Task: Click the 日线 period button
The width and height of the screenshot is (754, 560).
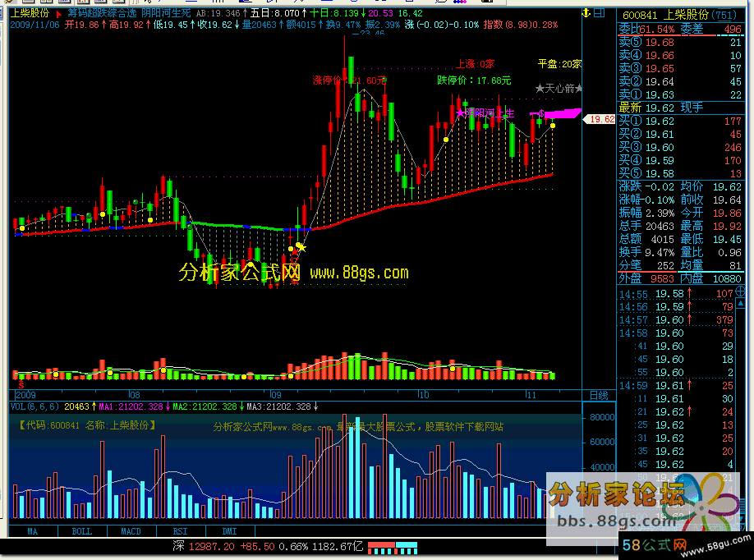Action: [x=599, y=396]
